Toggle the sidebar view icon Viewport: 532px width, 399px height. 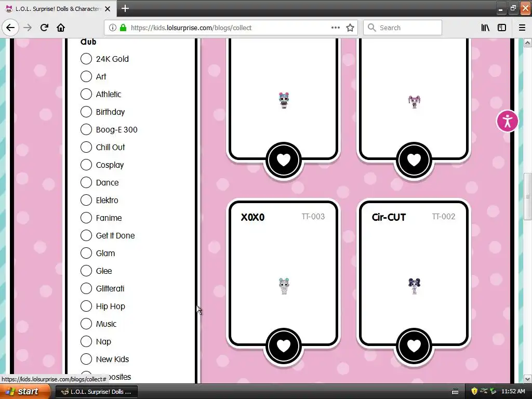point(502,28)
